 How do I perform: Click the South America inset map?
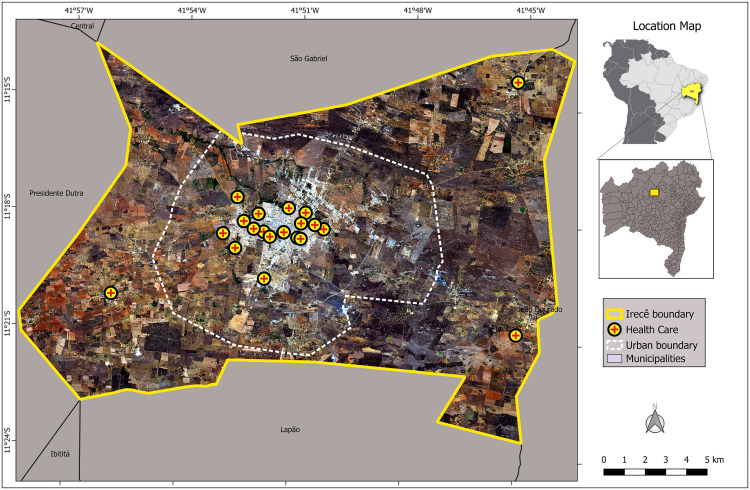655,91
